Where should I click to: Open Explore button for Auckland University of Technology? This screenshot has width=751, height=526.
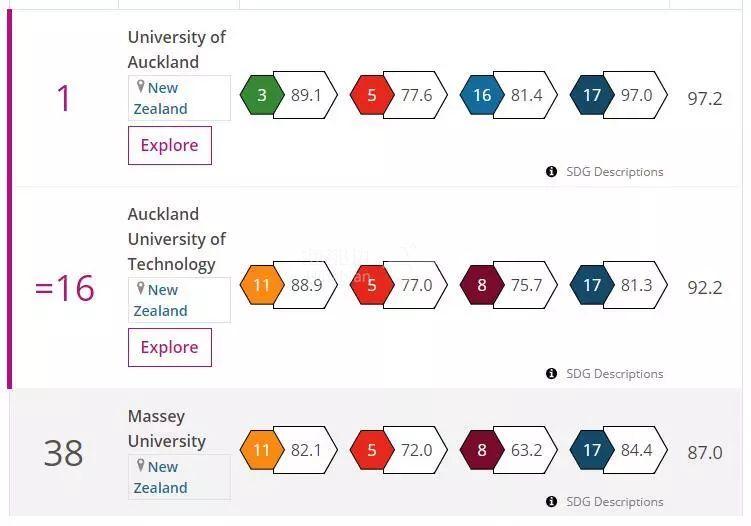[170, 347]
